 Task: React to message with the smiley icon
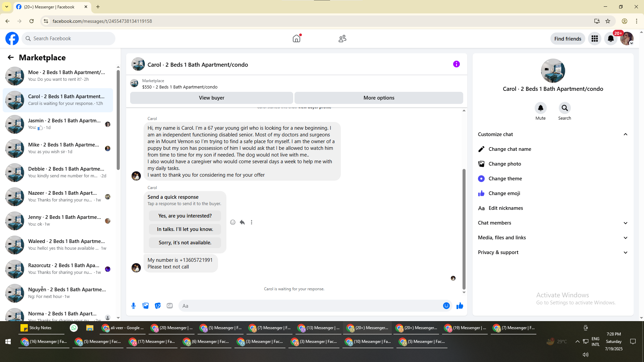click(233, 222)
